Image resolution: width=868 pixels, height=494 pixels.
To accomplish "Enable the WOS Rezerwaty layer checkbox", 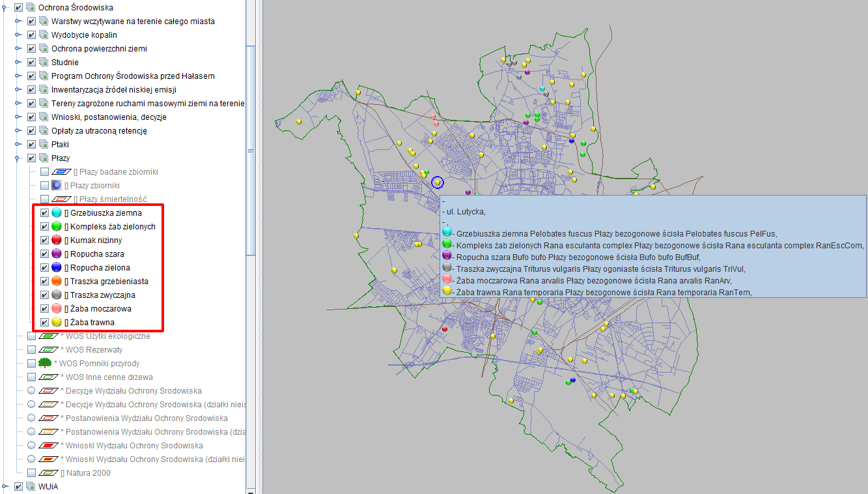I will click(31, 350).
